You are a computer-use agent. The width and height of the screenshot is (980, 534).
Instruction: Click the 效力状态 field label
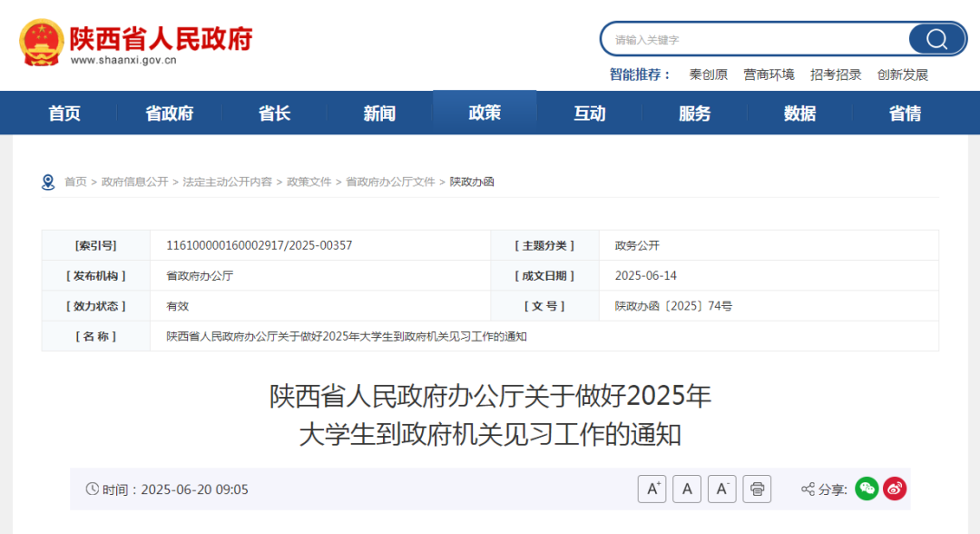(x=95, y=306)
